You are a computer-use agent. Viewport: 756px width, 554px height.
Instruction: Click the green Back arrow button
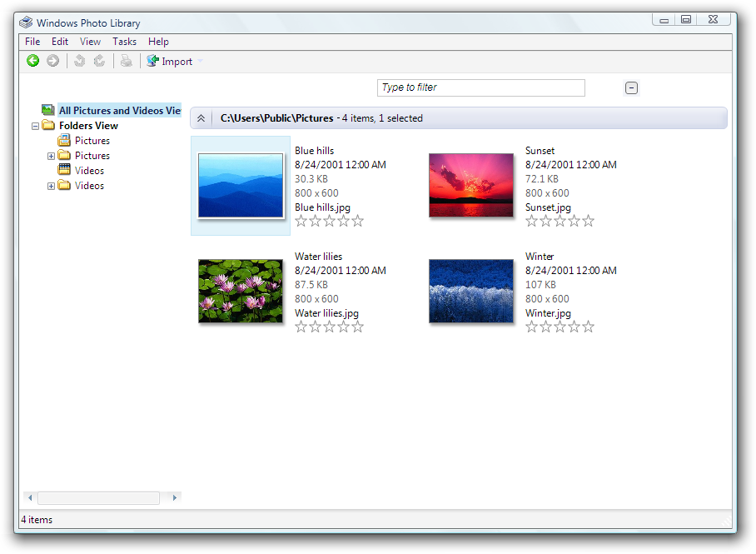pyautogui.click(x=32, y=61)
